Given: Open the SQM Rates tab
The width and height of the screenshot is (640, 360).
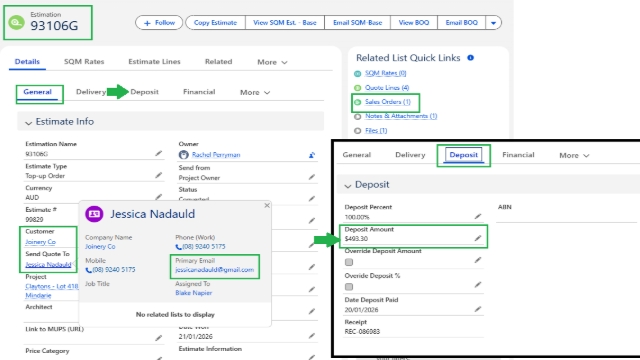Looking at the screenshot, I should (x=84, y=62).
